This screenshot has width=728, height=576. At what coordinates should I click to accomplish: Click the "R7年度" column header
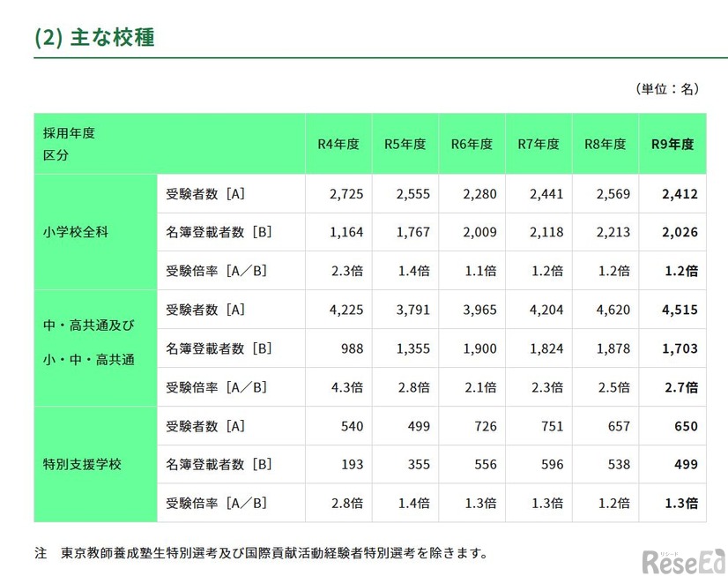539,145
